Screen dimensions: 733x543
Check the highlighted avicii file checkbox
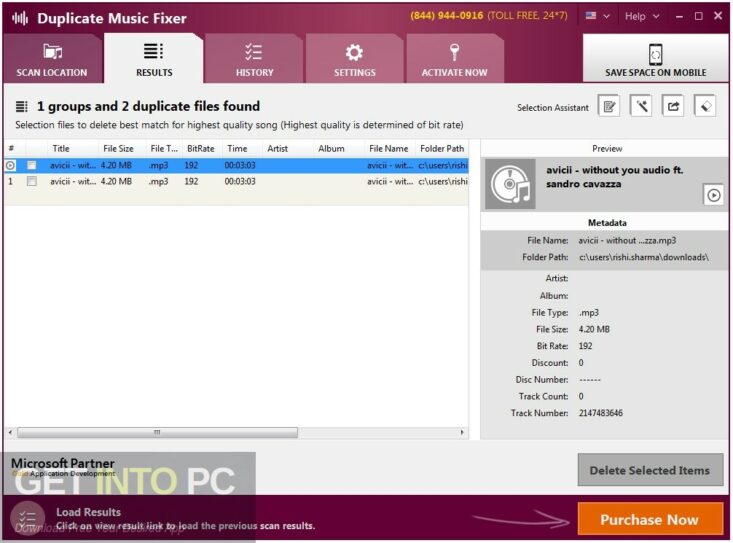(32, 165)
